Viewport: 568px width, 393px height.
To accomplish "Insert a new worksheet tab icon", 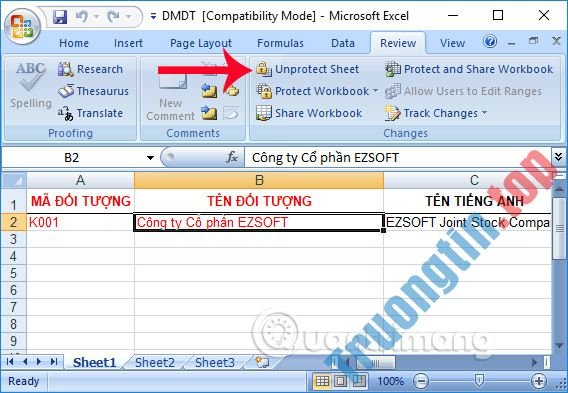I will tap(262, 362).
